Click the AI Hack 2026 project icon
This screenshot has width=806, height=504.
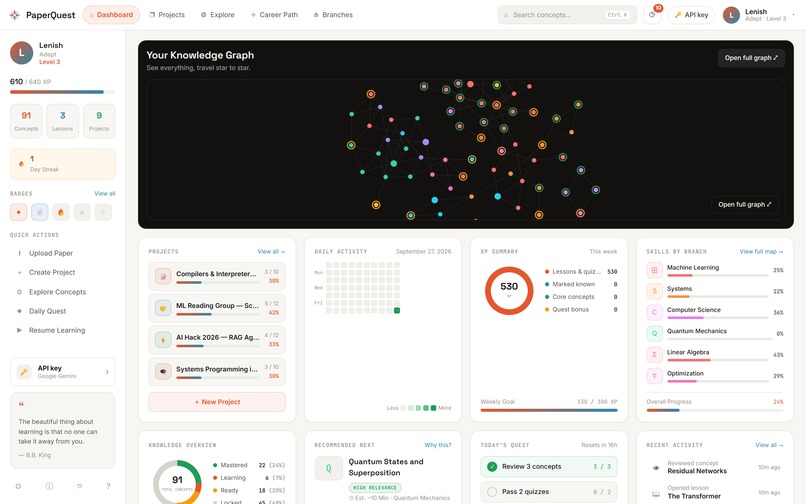coord(163,339)
